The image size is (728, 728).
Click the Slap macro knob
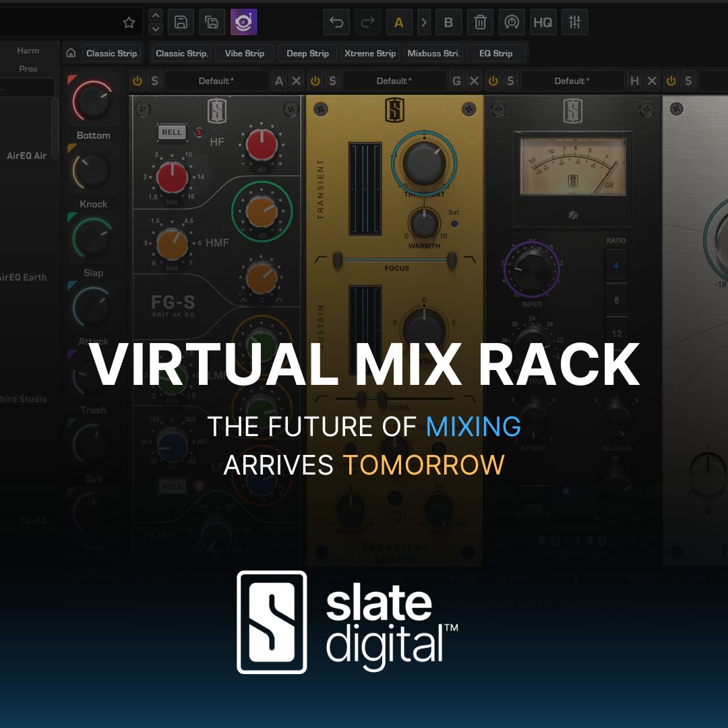pos(92,238)
